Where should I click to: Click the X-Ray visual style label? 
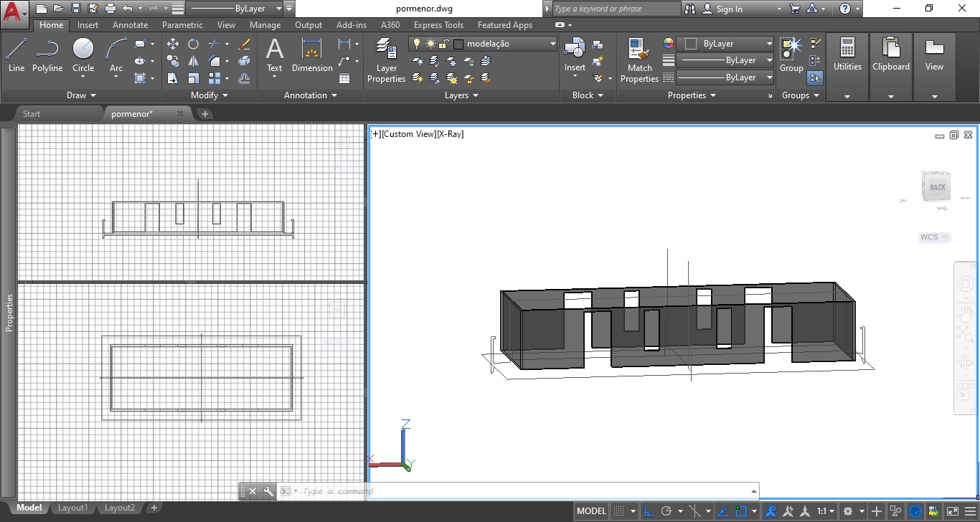click(x=451, y=134)
